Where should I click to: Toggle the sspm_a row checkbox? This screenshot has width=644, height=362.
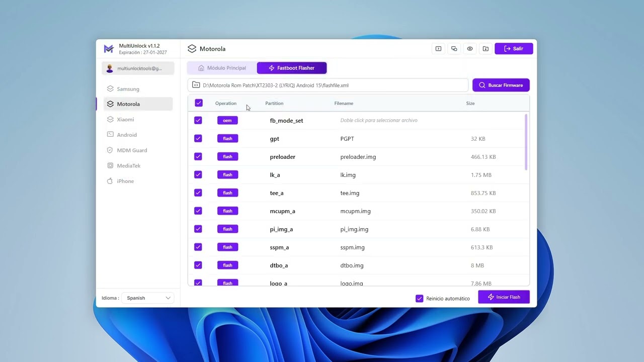click(x=198, y=247)
